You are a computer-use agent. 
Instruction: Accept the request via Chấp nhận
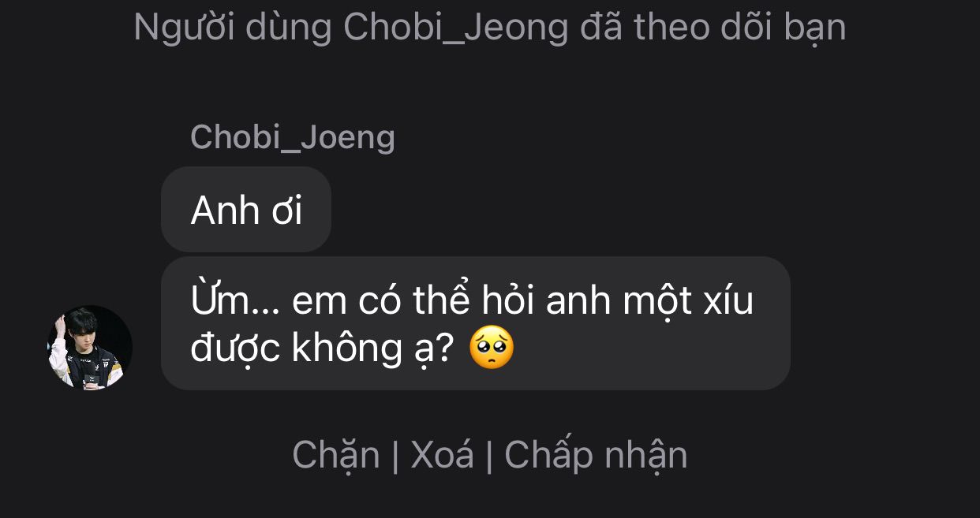pos(596,455)
